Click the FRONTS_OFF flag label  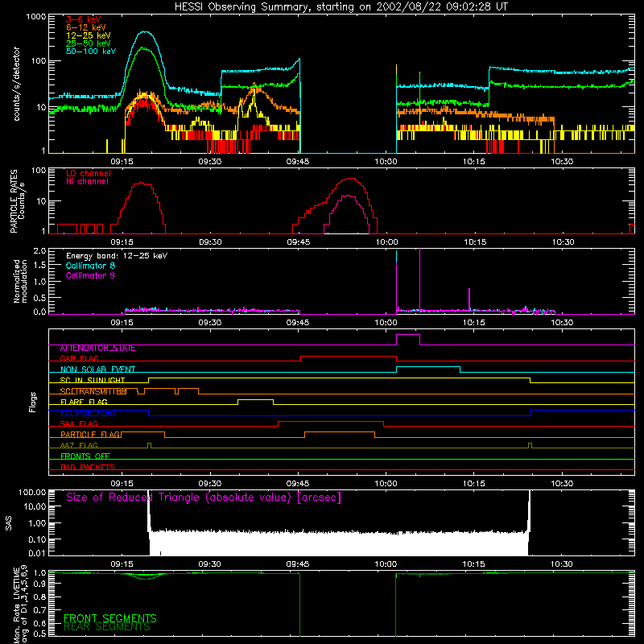point(85,456)
